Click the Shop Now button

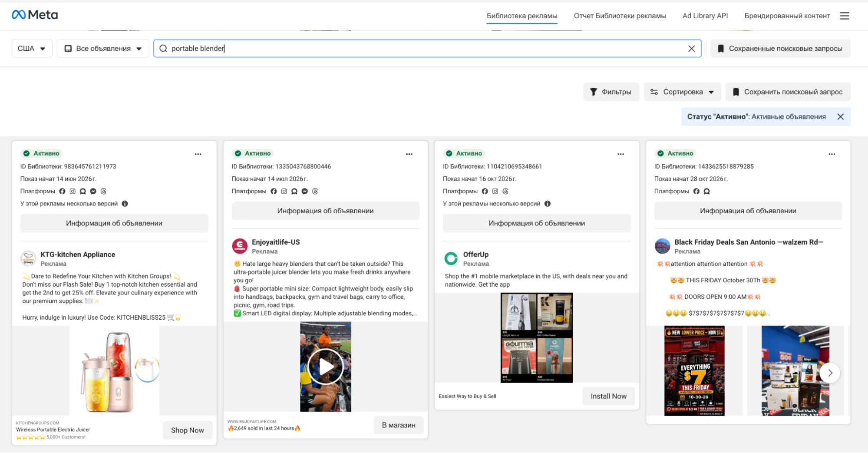pos(188,430)
